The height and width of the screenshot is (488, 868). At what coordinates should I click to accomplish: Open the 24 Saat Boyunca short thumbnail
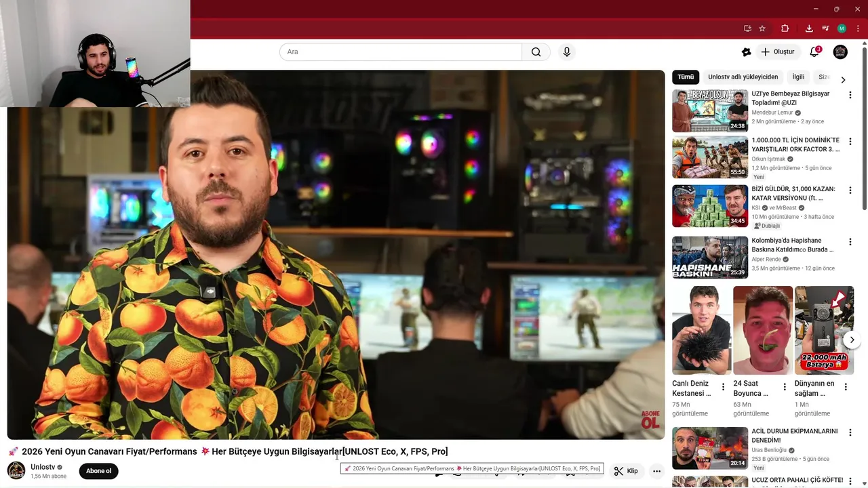763,330
